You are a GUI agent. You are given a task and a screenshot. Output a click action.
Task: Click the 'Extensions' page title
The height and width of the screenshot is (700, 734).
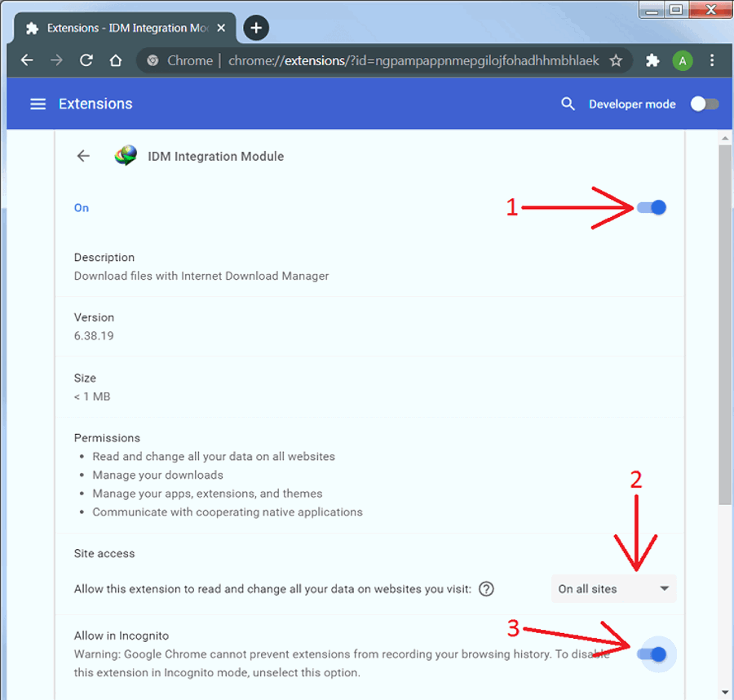(95, 104)
